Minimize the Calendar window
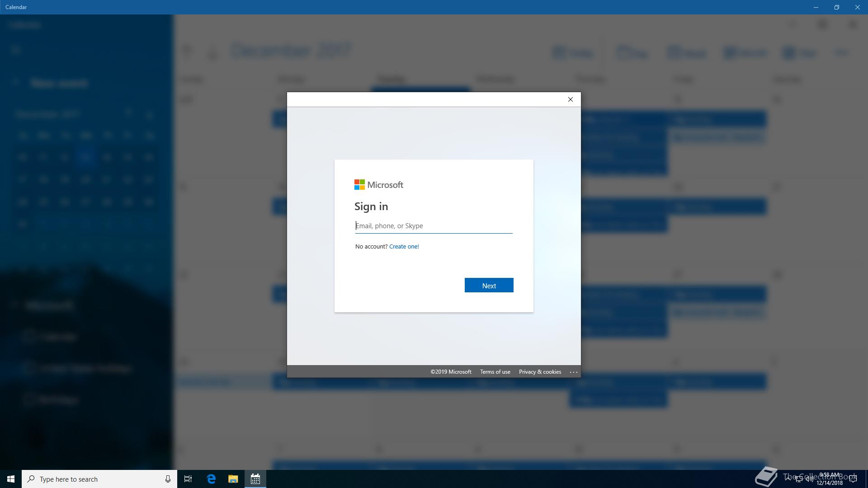The height and width of the screenshot is (488, 868). point(816,7)
